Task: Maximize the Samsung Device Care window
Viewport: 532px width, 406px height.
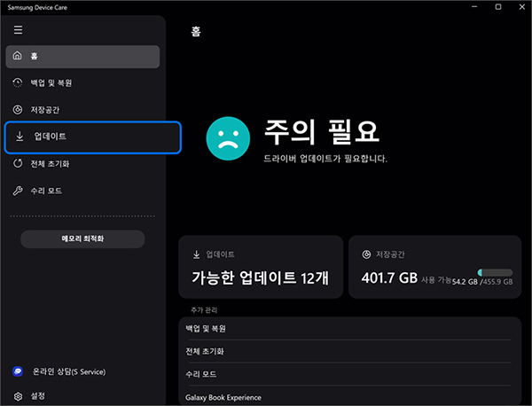Action: point(498,7)
